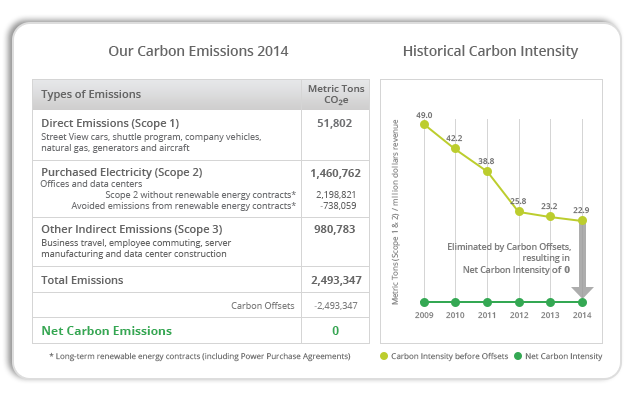Click the 42.2 data point for 2010
The height and width of the screenshot is (394, 626).
point(455,148)
